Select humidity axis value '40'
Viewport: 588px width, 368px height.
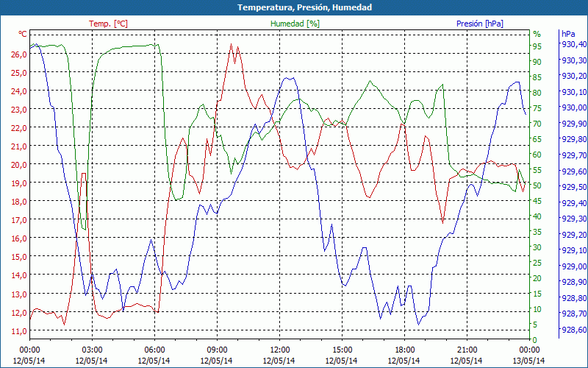click(x=537, y=216)
